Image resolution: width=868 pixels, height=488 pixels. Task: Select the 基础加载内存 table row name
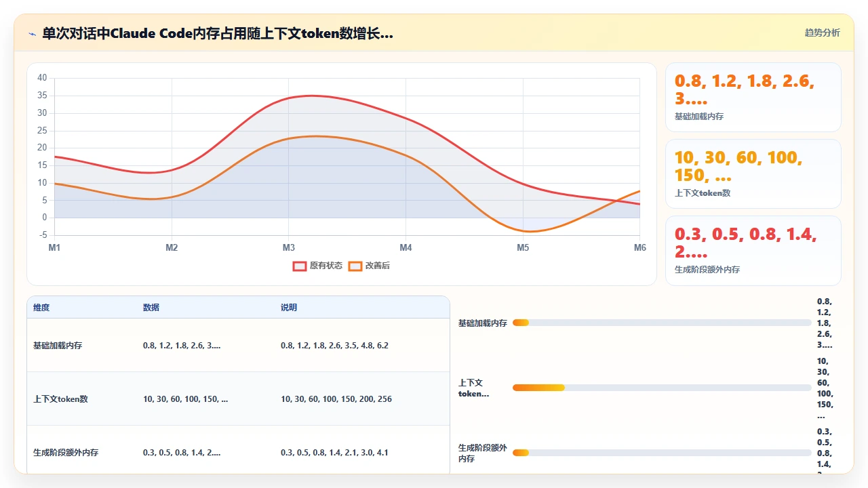(58, 346)
